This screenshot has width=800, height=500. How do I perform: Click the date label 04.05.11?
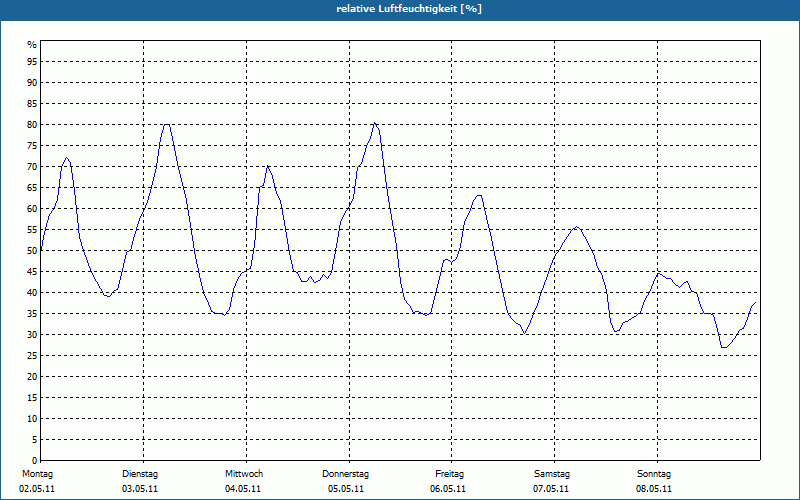[x=243, y=489]
